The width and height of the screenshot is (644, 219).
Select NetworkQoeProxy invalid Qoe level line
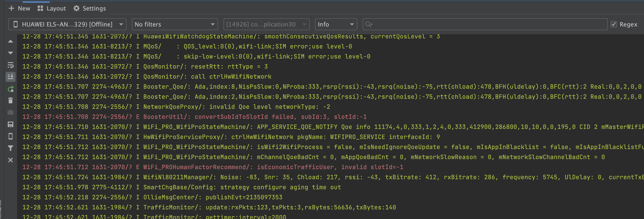tap(176, 107)
